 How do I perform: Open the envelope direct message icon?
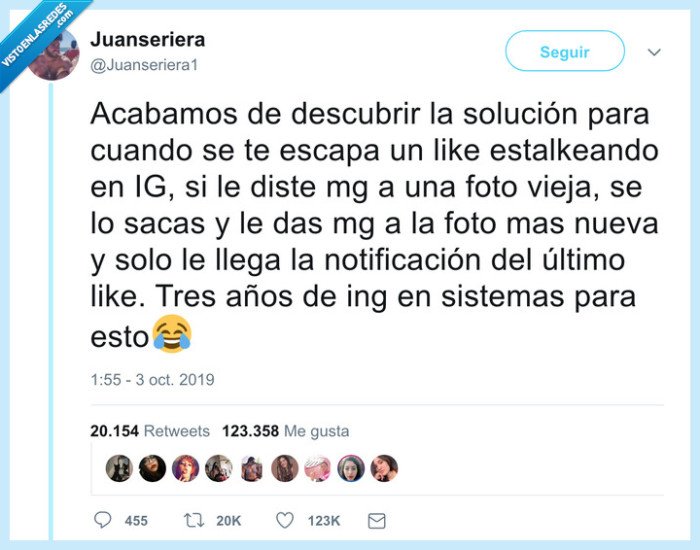[x=376, y=521]
